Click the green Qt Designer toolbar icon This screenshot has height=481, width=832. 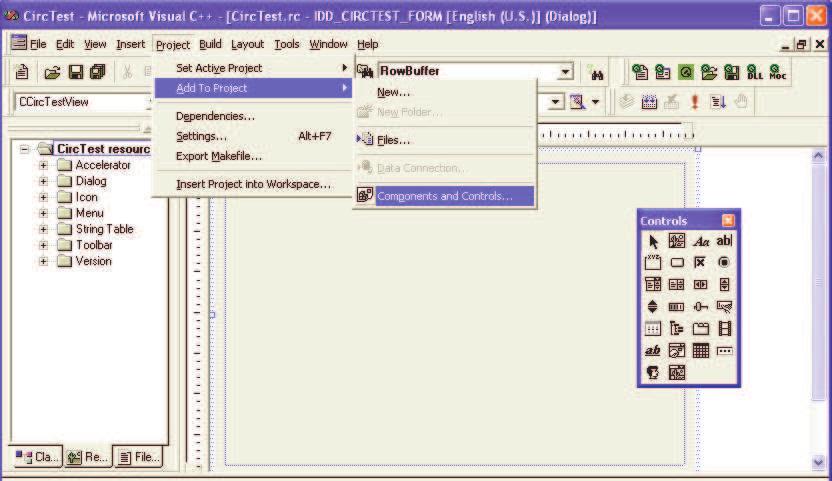[686, 72]
